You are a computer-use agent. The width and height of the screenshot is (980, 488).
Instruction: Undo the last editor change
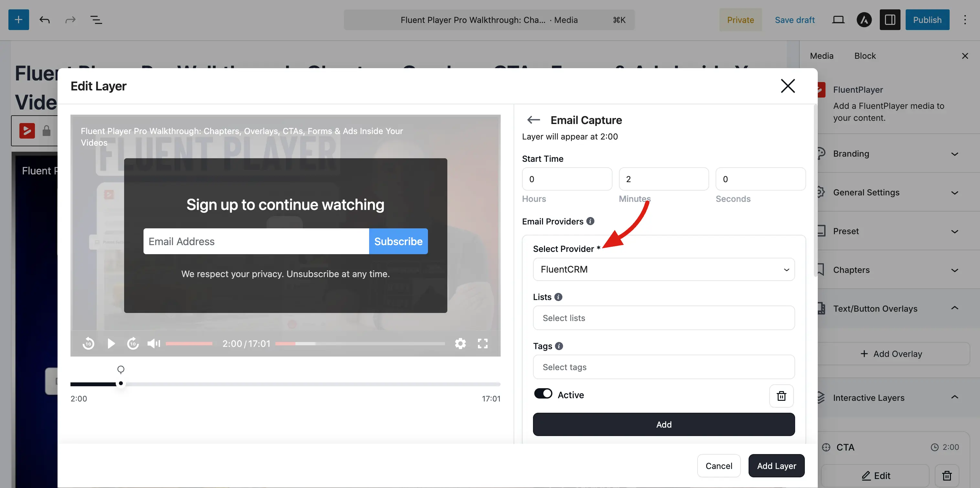click(x=45, y=20)
